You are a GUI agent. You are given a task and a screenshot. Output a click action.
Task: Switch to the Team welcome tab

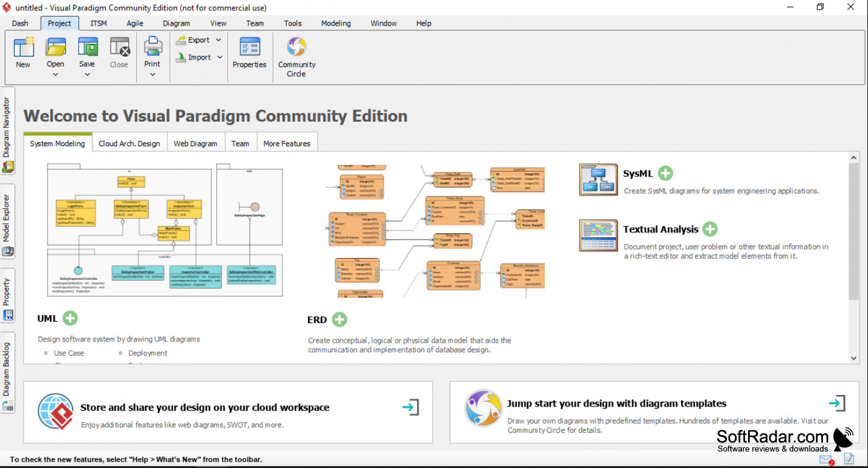point(240,144)
